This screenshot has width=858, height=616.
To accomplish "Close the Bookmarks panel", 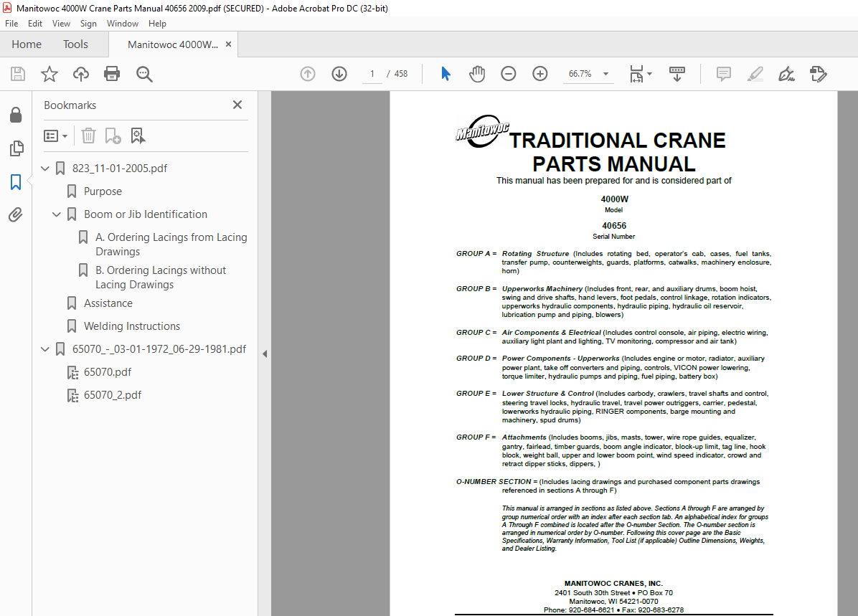I will tap(237, 105).
